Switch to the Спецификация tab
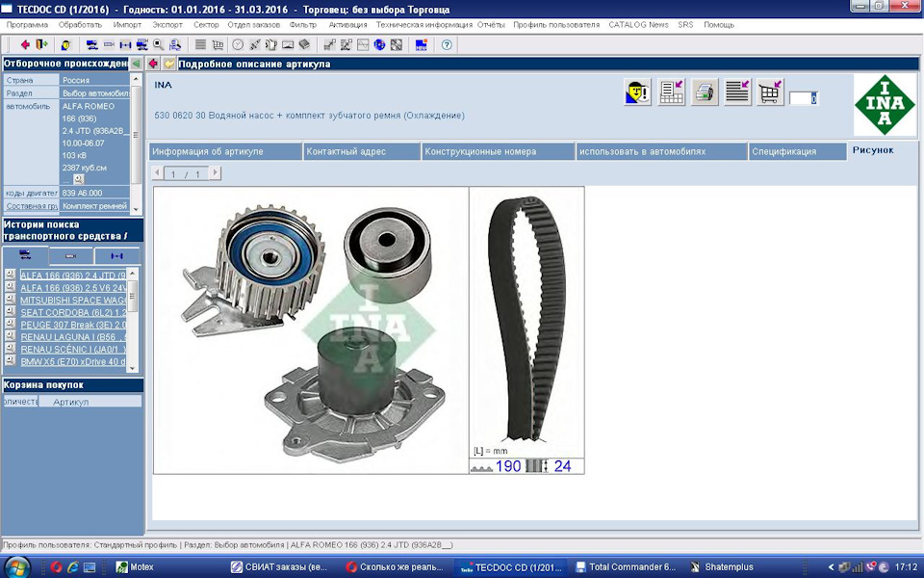This screenshot has width=924, height=578. click(x=783, y=151)
